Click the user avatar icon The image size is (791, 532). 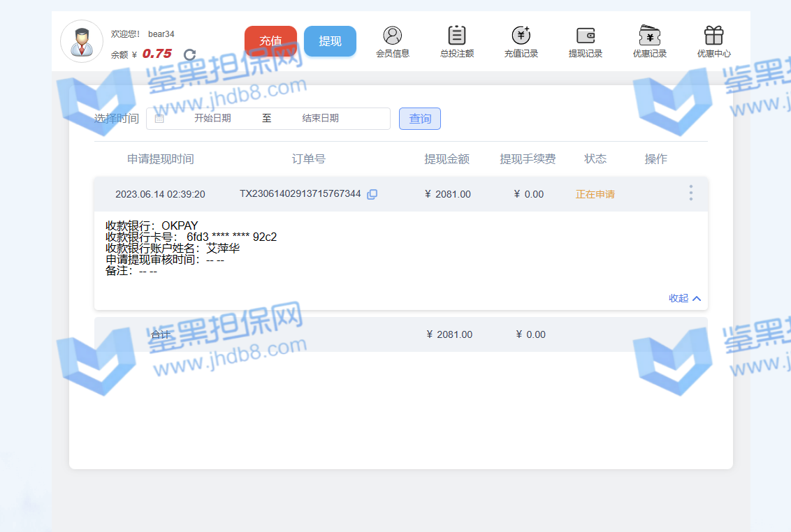click(82, 41)
